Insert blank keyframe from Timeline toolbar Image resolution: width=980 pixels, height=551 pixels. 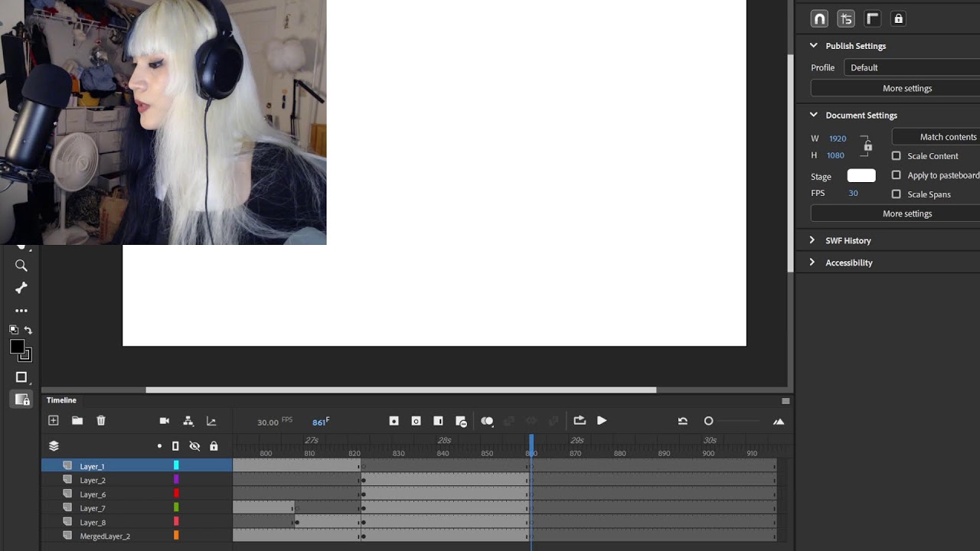click(x=416, y=421)
